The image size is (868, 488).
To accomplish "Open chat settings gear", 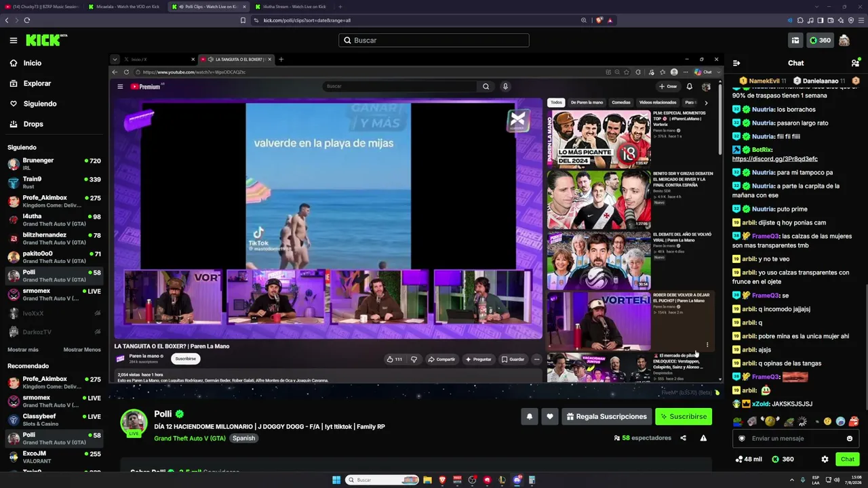I will [x=825, y=459].
